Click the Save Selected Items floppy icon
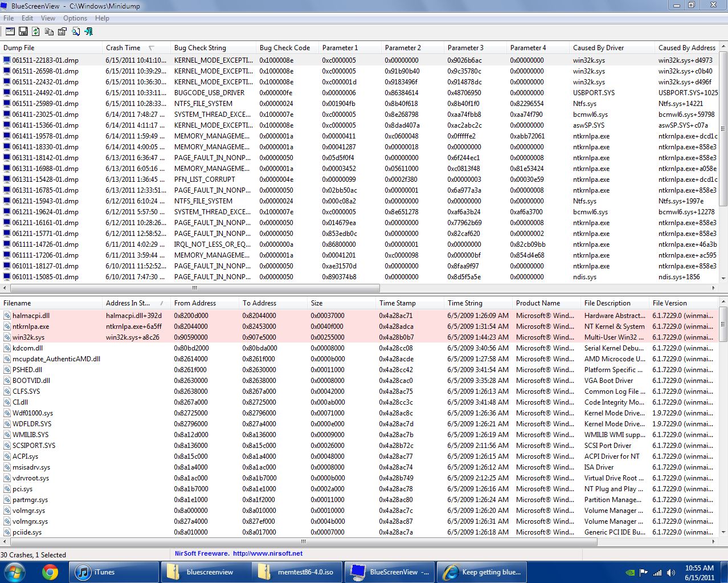Screen dimensions: 728x583 (23, 31)
